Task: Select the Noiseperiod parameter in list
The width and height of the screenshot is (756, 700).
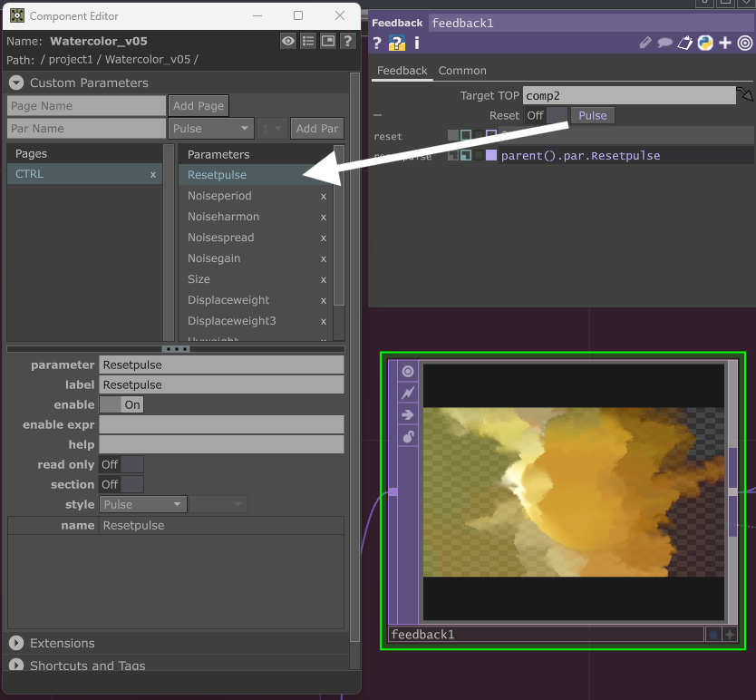Action: [256, 196]
